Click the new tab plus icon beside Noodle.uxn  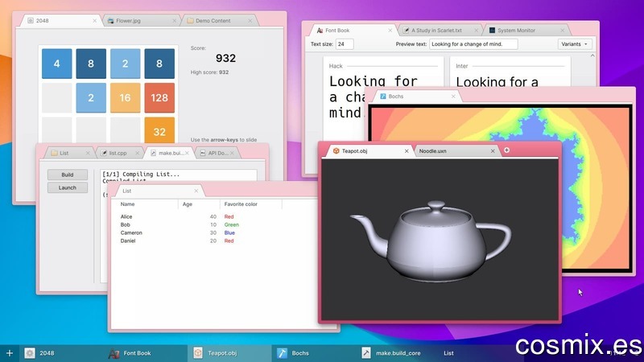[x=506, y=150]
